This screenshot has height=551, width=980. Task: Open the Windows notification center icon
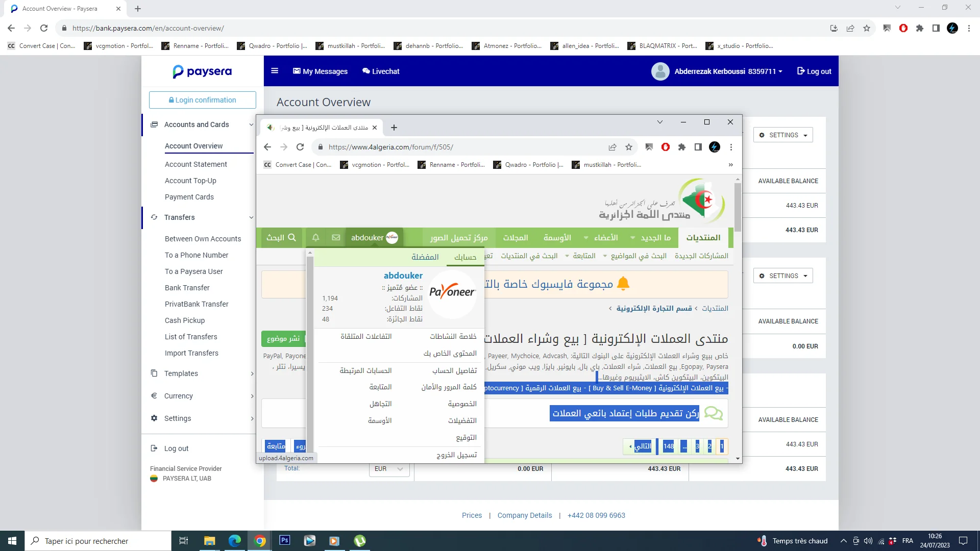(x=963, y=541)
